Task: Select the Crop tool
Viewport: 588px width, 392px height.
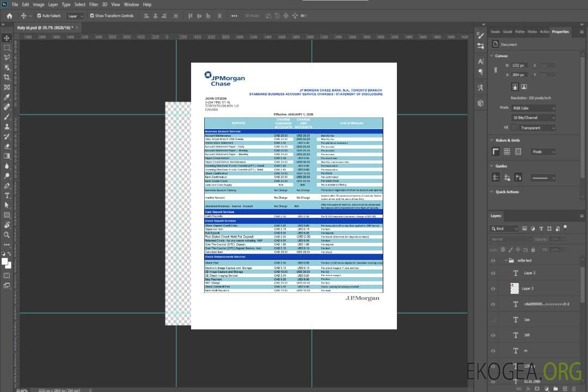Action: 7,77
